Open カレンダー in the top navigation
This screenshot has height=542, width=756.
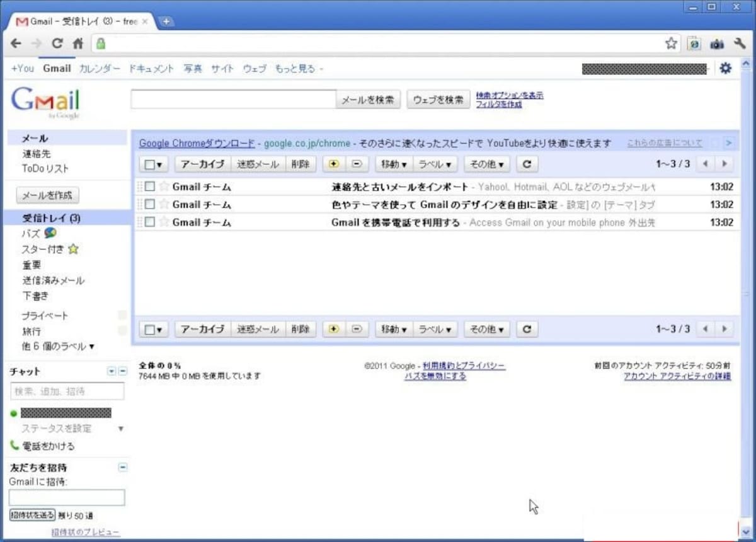(100, 69)
